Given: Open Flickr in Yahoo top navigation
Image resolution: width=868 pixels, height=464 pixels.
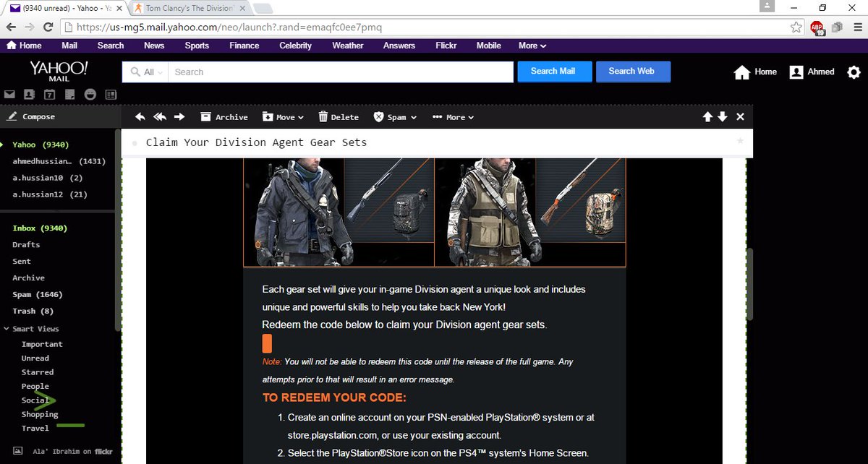Looking at the screenshot, I should [x=445, y=46].
